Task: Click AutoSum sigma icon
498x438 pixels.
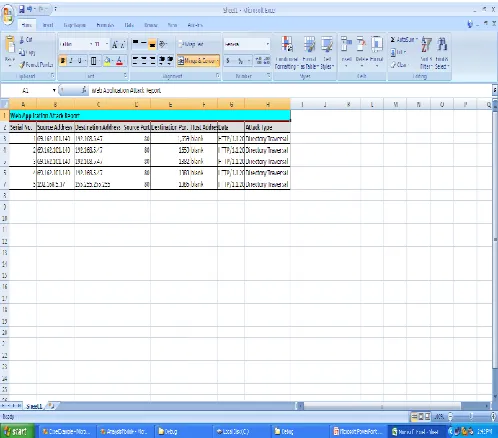Action: [393, 40]
